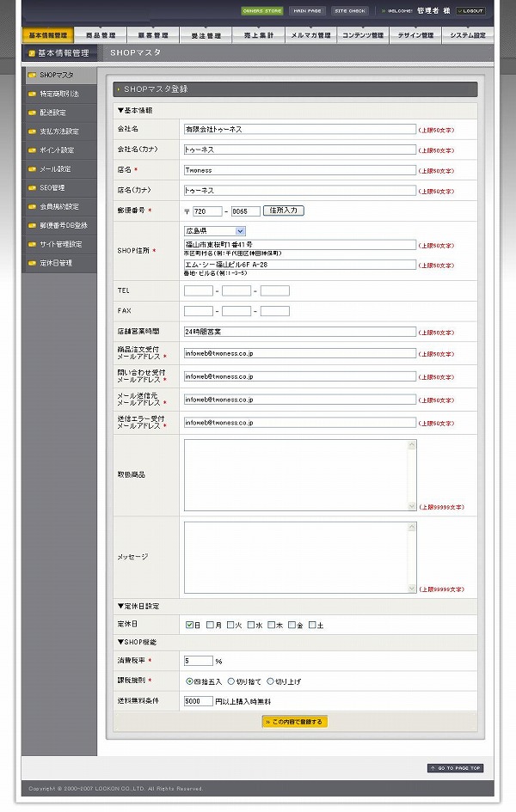
Task: Click the 送料無料条件 amount field
Action: (199, 701)
